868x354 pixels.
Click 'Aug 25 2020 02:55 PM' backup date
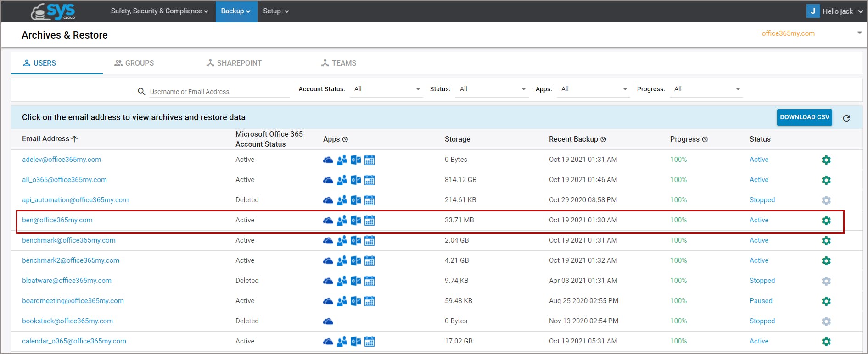[x=583, y=301]
